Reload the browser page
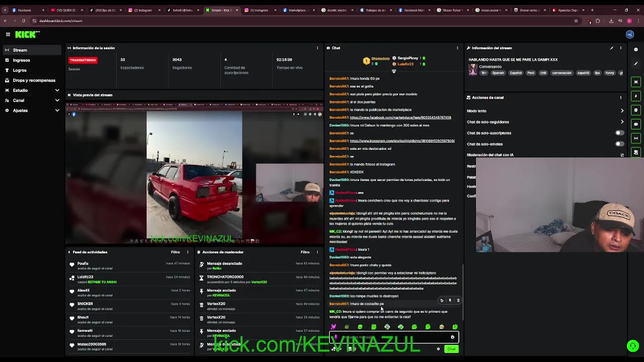644x362 pixels. click(x=23, y=21)
